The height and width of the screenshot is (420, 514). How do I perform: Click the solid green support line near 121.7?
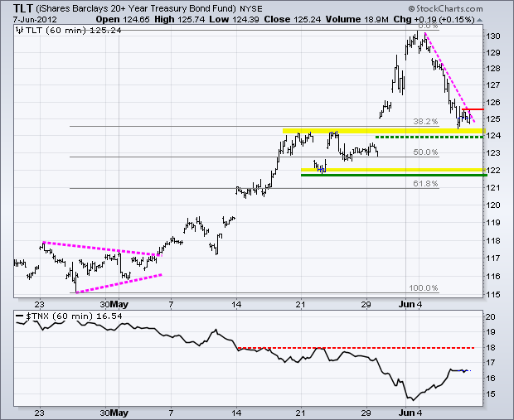pos(394,176)
